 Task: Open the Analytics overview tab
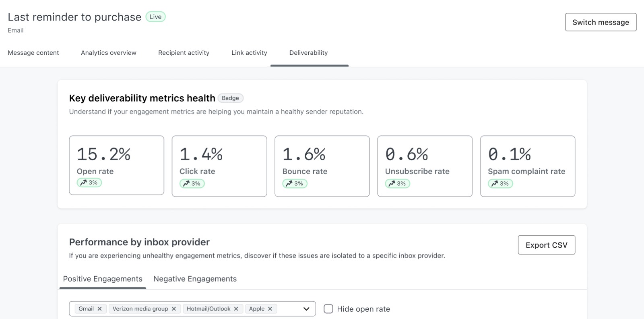(109, 53)
